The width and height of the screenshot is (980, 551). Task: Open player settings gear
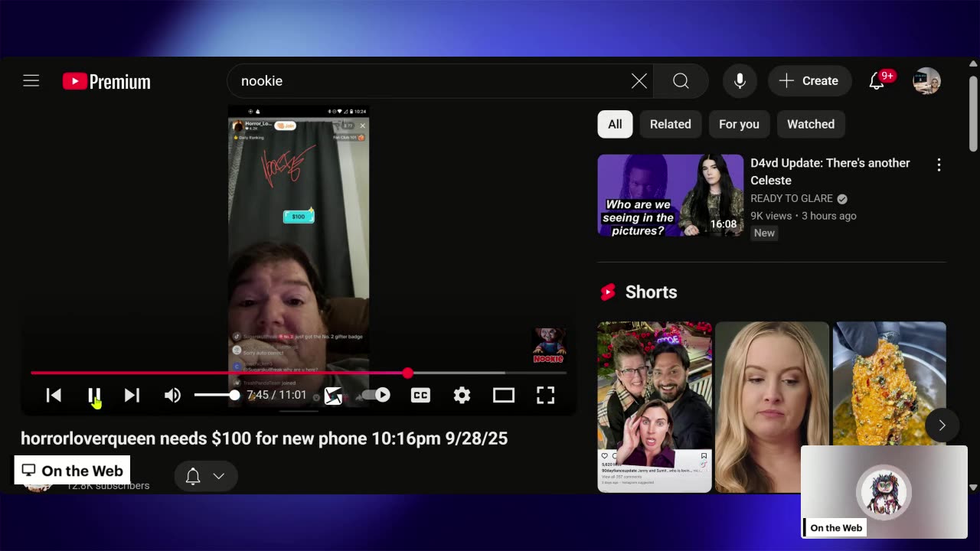[x=462, y=395]
